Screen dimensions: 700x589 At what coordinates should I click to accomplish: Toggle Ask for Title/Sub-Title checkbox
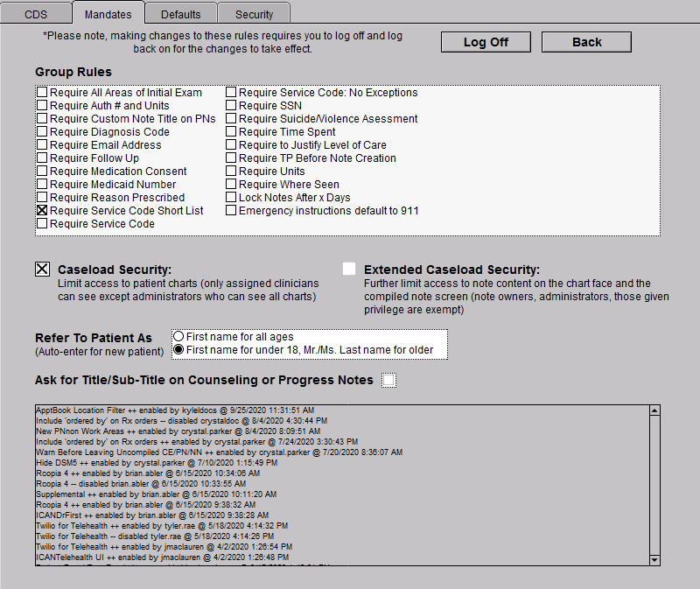tap(388, 380)
